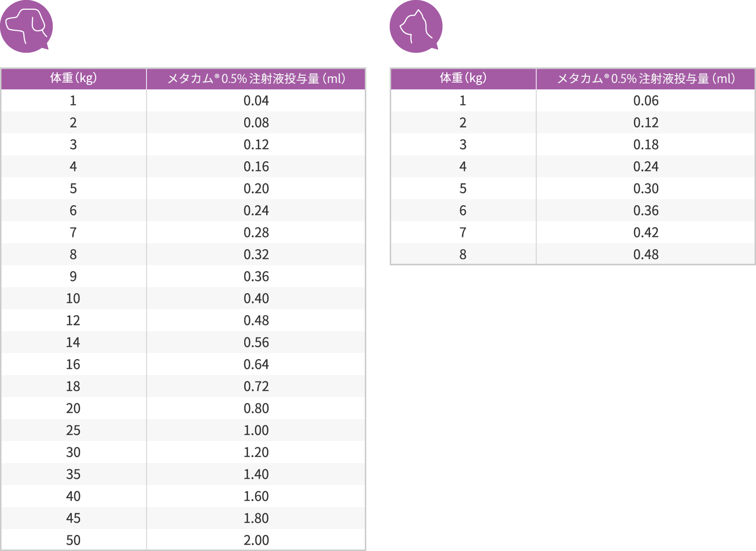
Task: Select the 0.80 dose value cell
Action: tap(256, 408)
